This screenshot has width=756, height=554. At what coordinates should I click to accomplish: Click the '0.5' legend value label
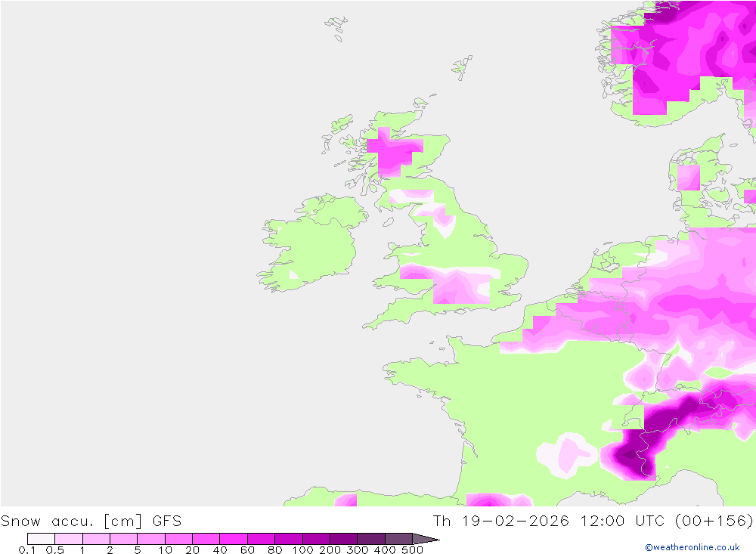coord(55,550)
